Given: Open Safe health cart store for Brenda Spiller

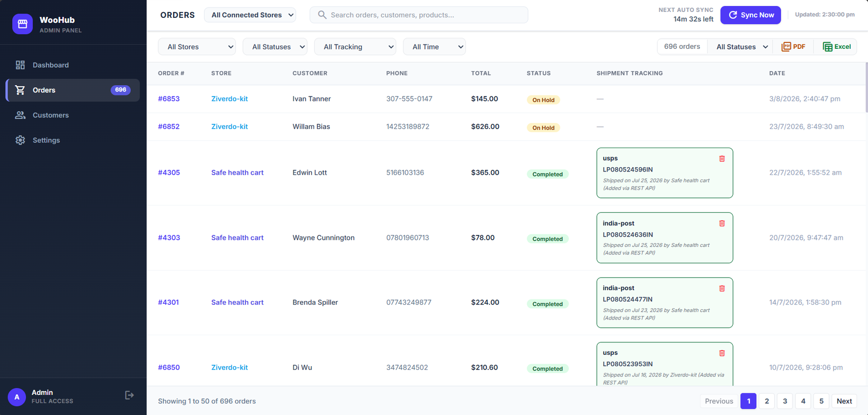Looking at the screenshot, I should point(237,302).
